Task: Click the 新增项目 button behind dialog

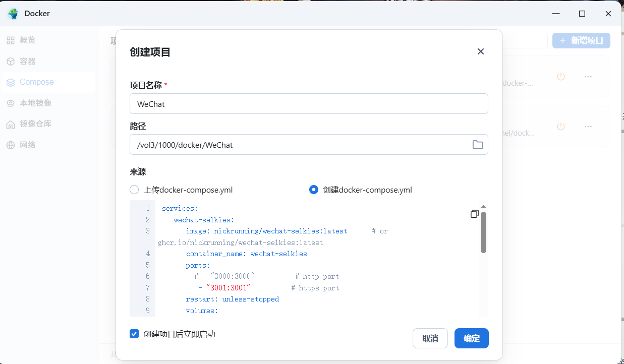Action: [x=581, y=41]
